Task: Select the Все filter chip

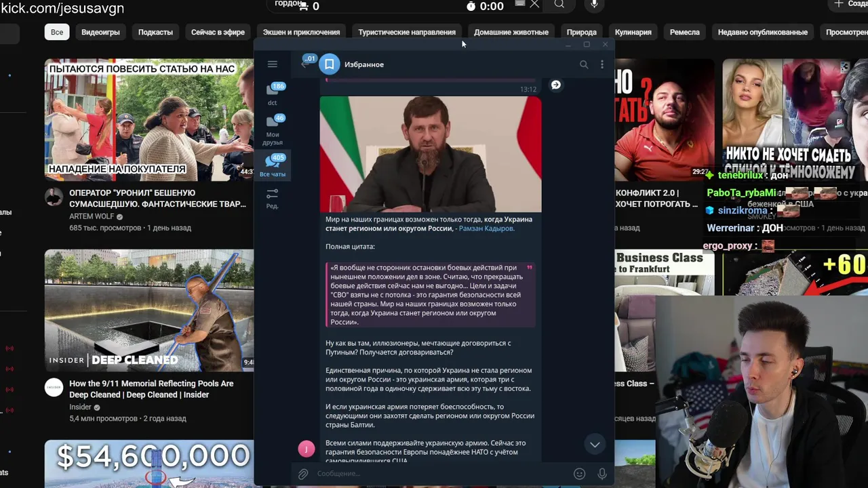Action: [57, 32]
